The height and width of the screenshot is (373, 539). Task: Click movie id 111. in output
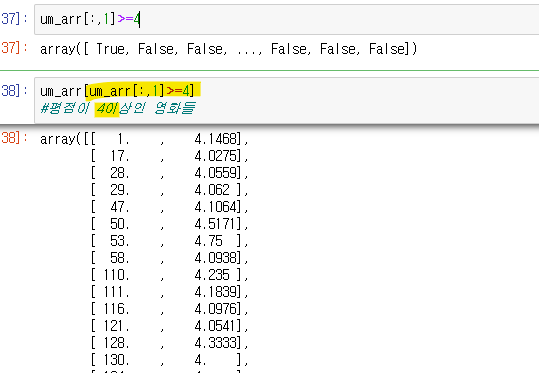[116, 292]
